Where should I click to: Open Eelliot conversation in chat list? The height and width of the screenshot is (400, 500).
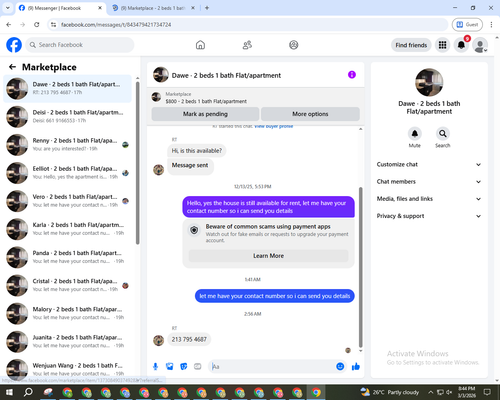pyautogui.click(x=67, y=173)
